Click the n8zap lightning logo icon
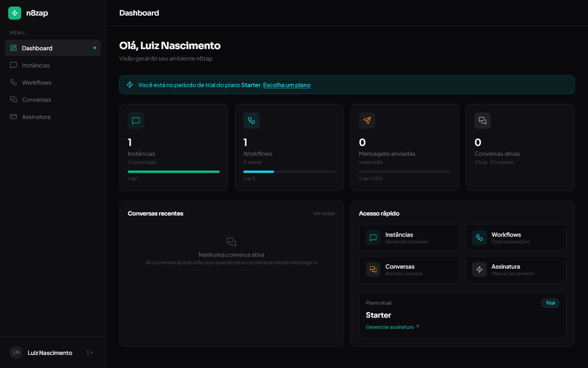588x368 pixels. coord(14,13)
